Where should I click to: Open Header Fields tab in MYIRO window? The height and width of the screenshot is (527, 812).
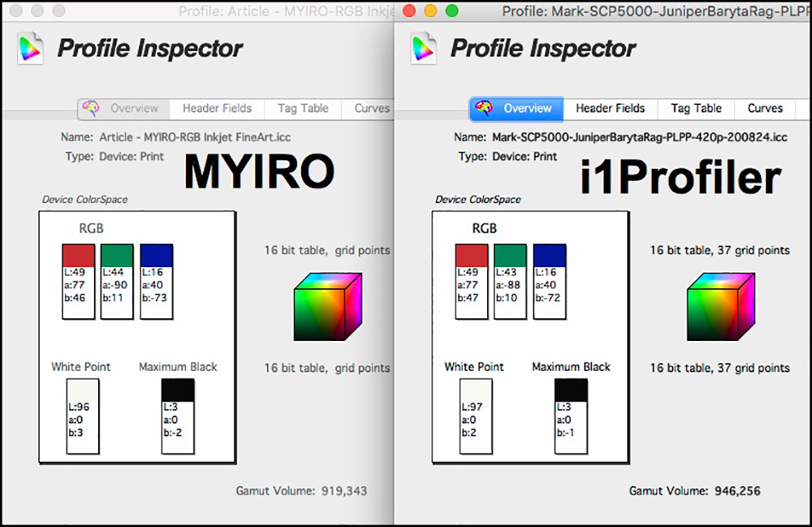(x=217, y=108)
